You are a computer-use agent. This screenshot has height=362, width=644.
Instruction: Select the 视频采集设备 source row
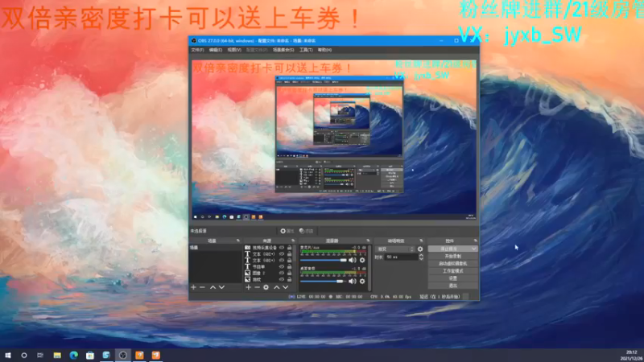coord(268,248)
